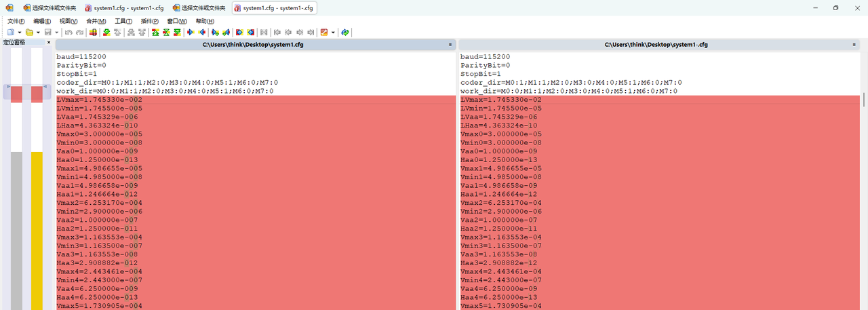Screen dimensions: 868x310
Task: Open the 视图(V) menu
Action: pyautogui.click(x=68, y=21)
